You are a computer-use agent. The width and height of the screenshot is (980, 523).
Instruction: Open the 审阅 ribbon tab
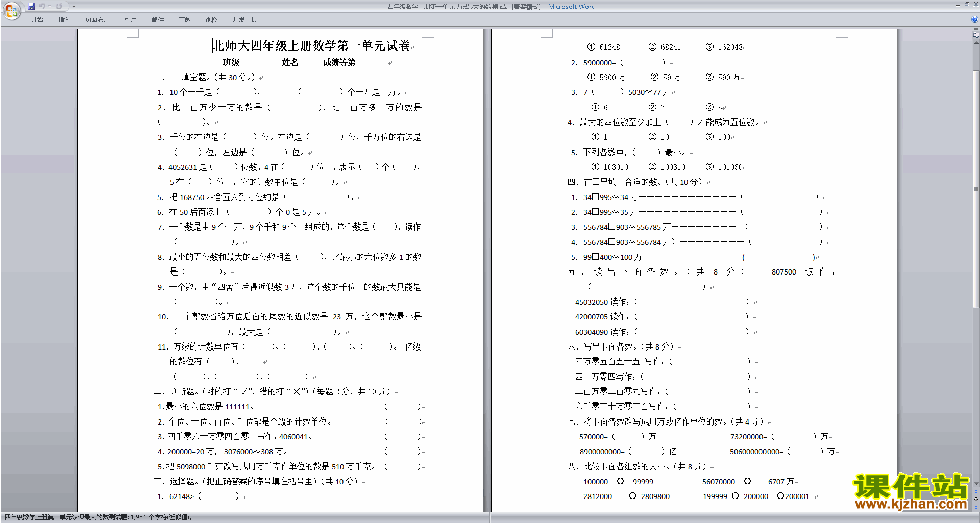point(185,20)
